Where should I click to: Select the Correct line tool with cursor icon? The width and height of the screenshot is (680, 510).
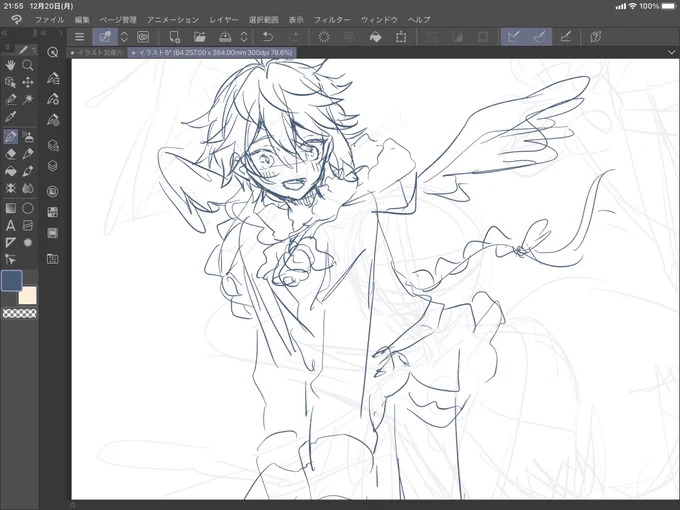pos(10,259)
